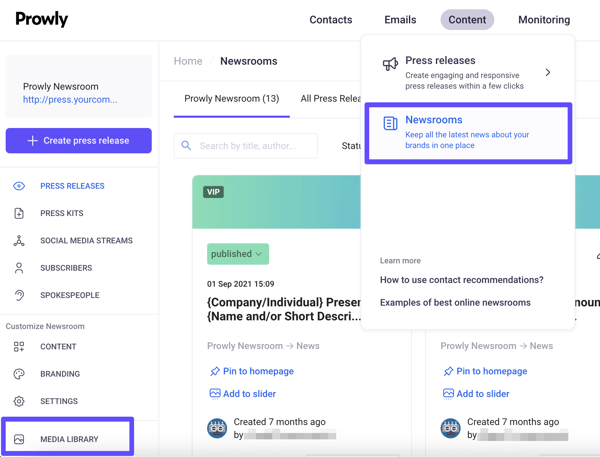Switch to Prowly Newsroom (13) tab
Screen dimensions: 600x457
click(x=232, y=99)
